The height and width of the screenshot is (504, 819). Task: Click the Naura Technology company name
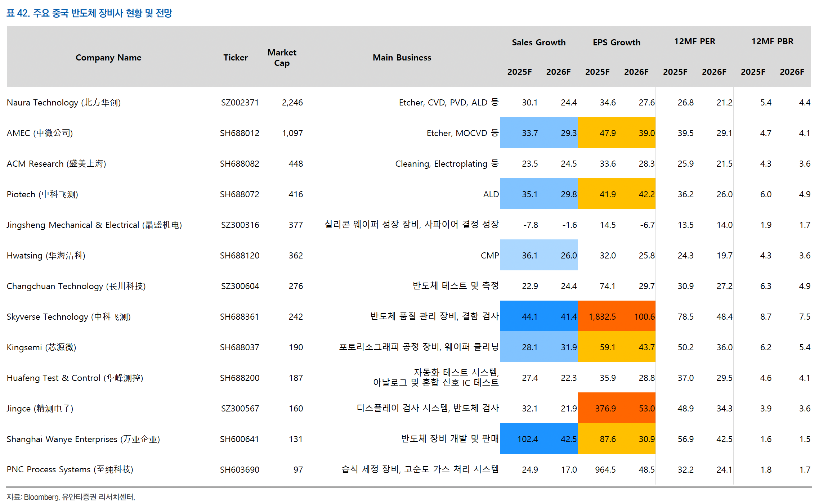pyautogui.click(x=64, y=103)
